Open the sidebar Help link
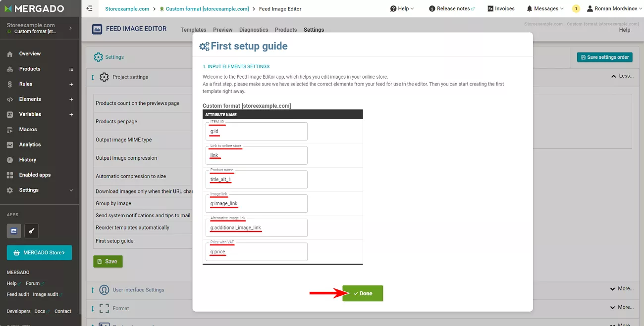The width and height of the screenshot is (644, 326). (13, 283)
